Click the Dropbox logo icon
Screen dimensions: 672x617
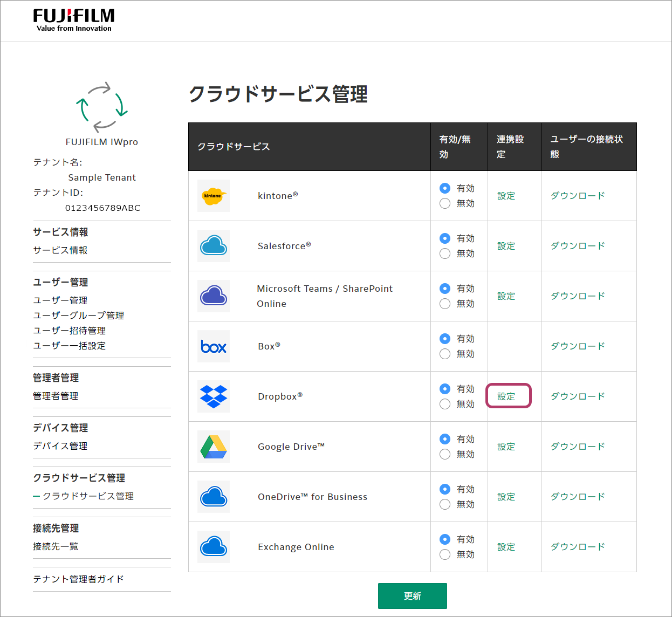[x=214, y=396]
